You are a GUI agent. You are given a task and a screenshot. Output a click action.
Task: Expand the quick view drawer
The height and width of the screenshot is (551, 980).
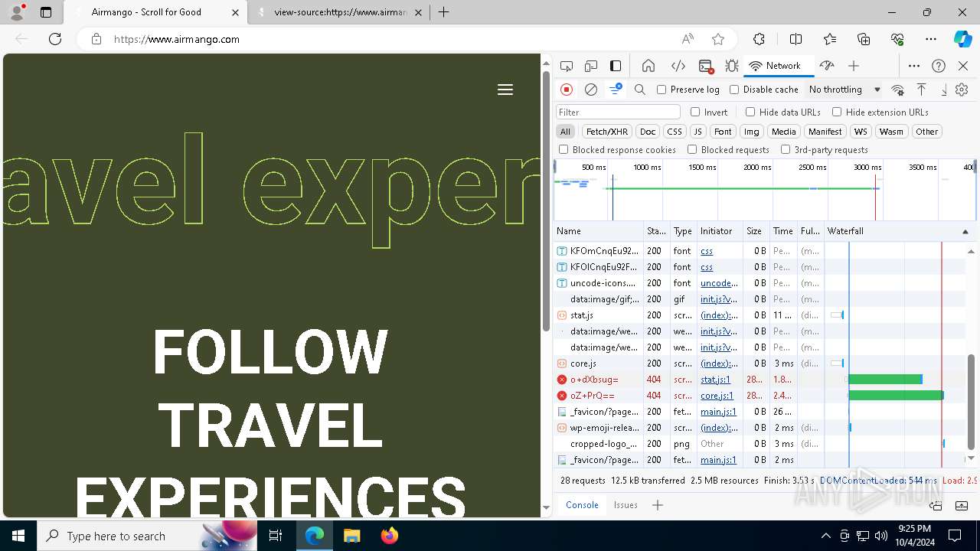point(960,505)
